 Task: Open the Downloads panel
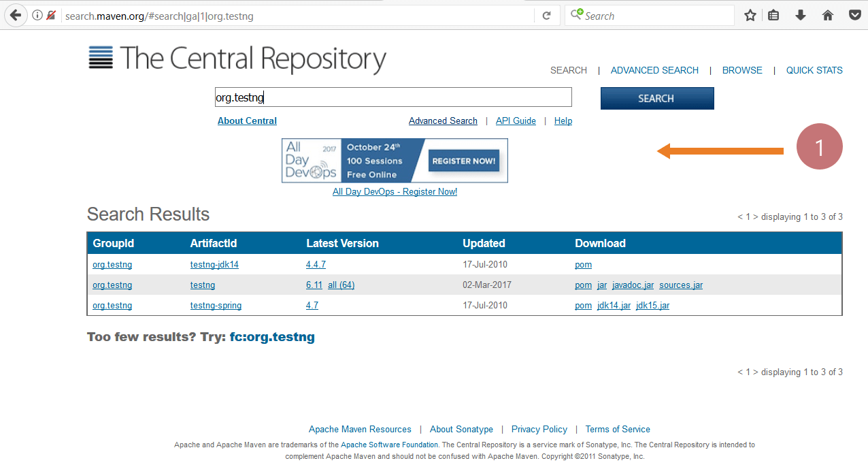tap(801, 14)
